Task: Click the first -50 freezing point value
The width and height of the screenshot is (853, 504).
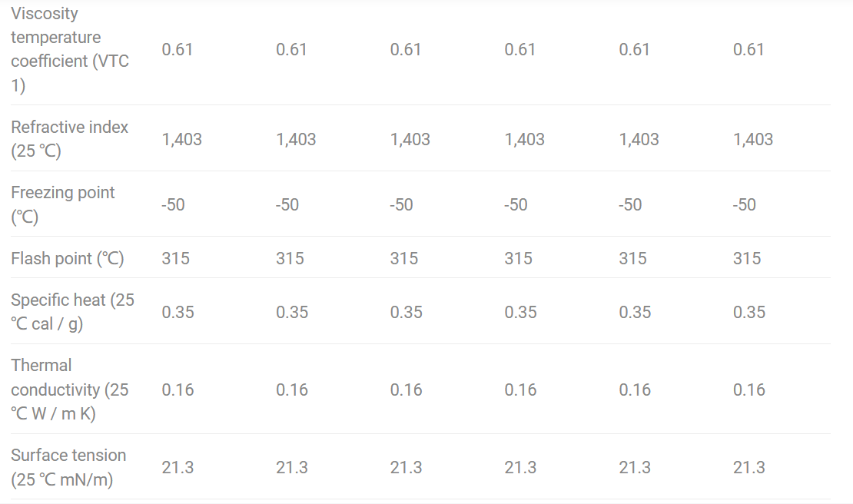Action: click(173, 204)
